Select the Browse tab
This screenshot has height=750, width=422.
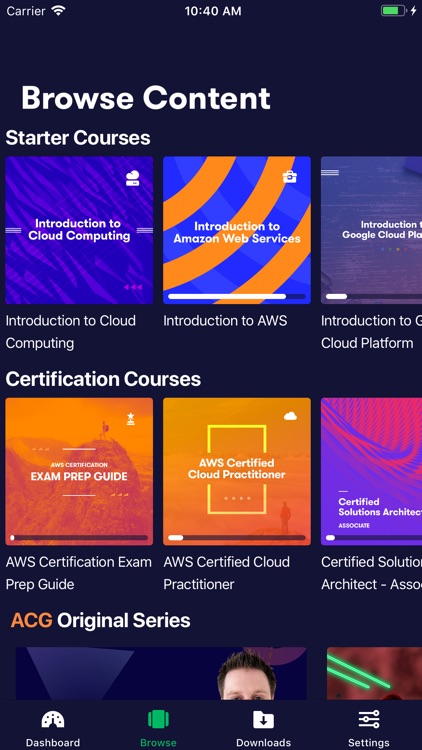158,728
